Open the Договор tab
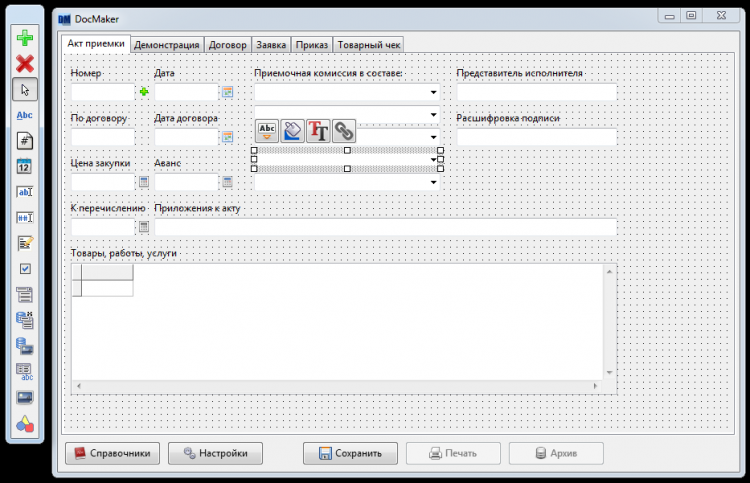 (228, 45)
